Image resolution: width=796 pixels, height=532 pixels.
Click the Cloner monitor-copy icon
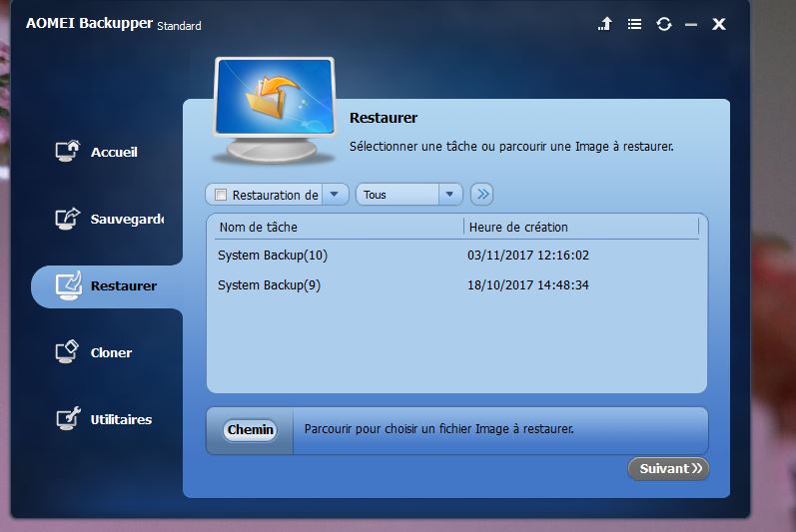67,351
